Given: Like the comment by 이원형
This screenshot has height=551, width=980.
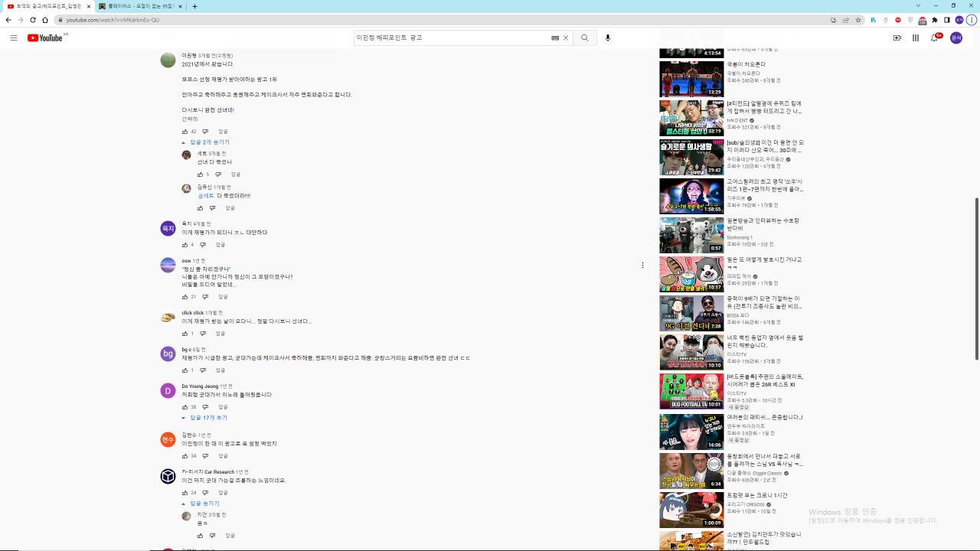Looking at the screenshot, I should (185, 132).
